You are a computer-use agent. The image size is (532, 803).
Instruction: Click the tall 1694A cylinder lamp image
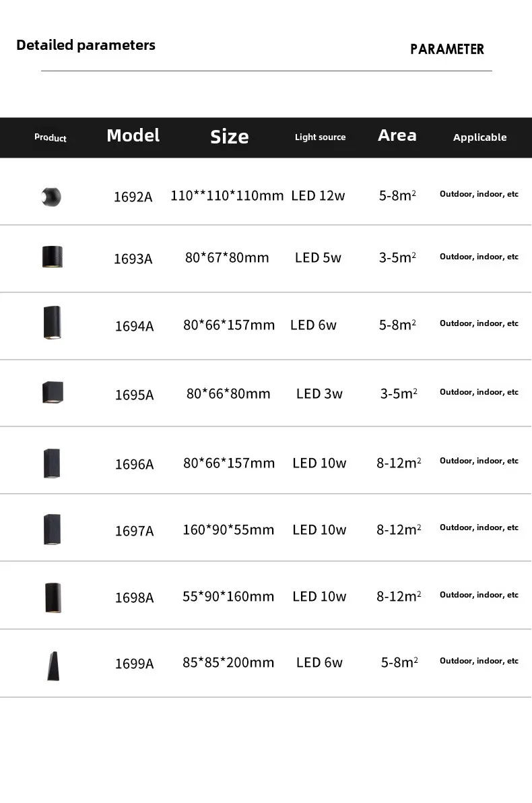tap(53, 323)
